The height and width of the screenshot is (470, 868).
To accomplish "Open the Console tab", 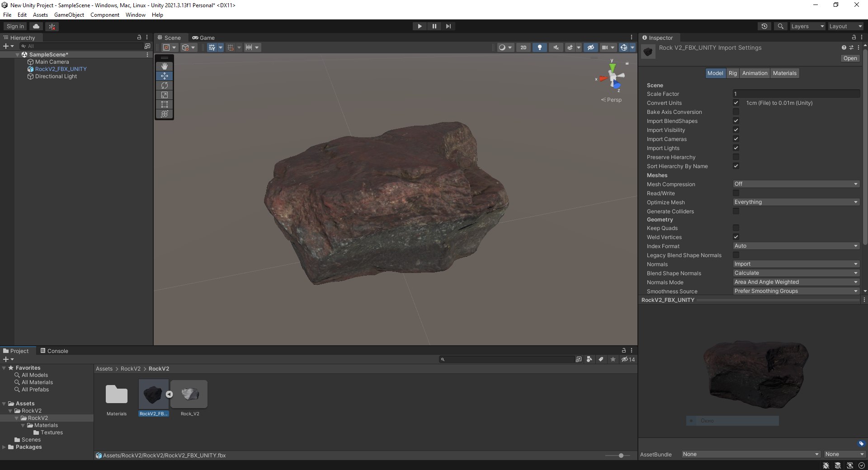I will (54, 351).
